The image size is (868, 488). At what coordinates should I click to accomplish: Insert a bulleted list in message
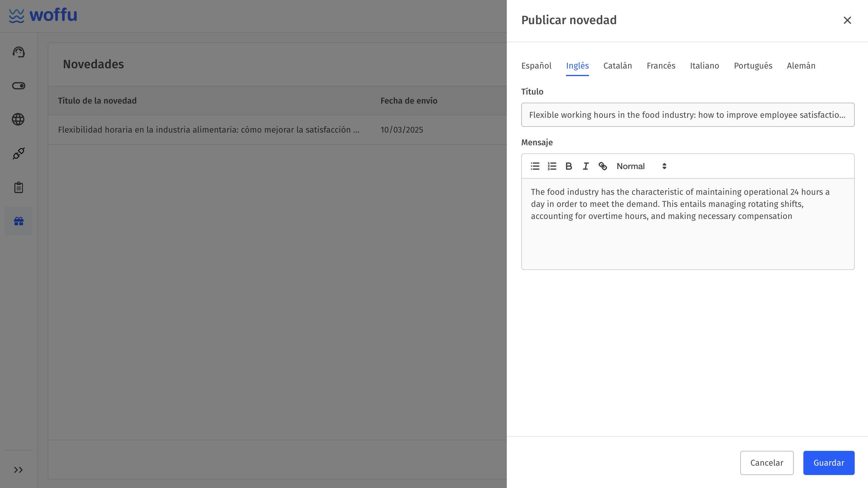pyautogui.click(x=535, y=166)
